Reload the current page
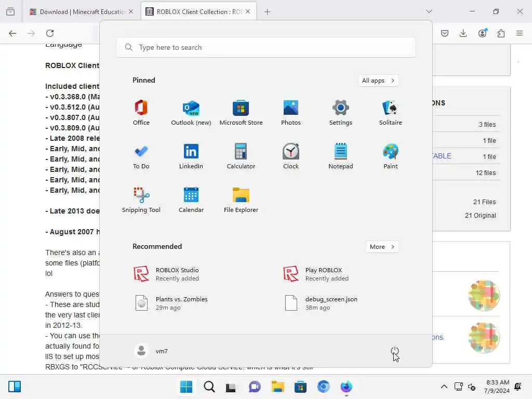The image size is (532, 399). pyautogui.click(x=50, y=33)
